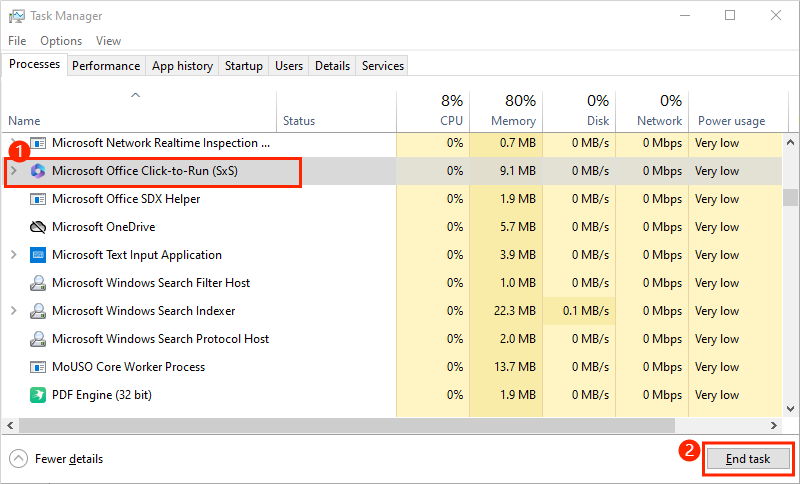Sort by the Memory column header
The width and height of the screenshot is (800, 484).
[x=506, y=111]
